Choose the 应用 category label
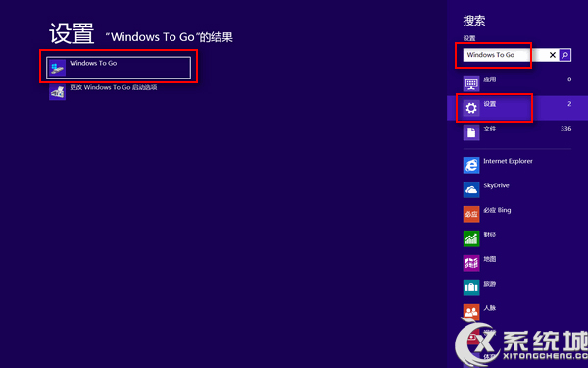This screenshot has width=588, height=368. pyautogui.click(x=490, y=79)
